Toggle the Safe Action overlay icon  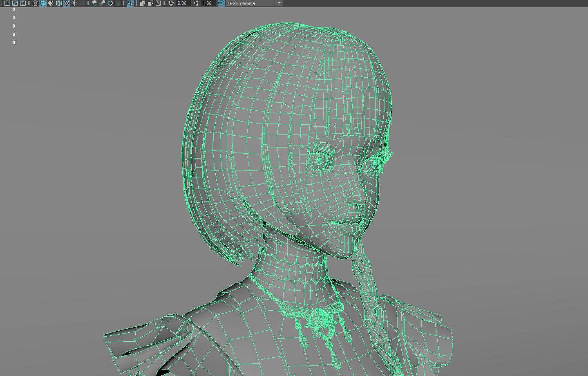click(x=15, y=3)
